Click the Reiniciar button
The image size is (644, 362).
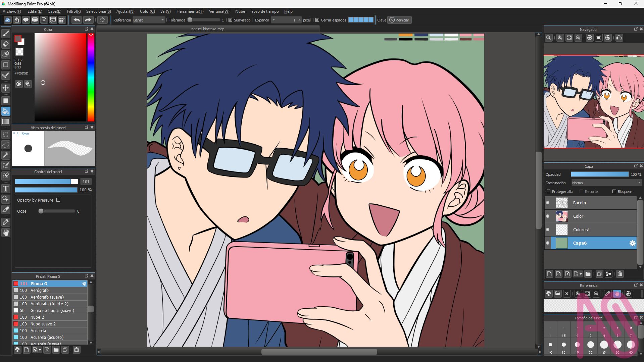click(399, 20)
